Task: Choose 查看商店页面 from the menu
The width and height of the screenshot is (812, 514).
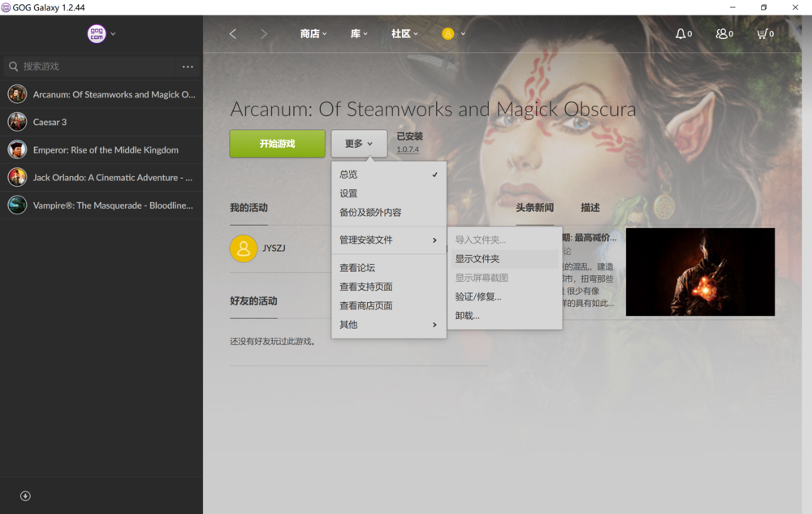Action: click(389, 305)
